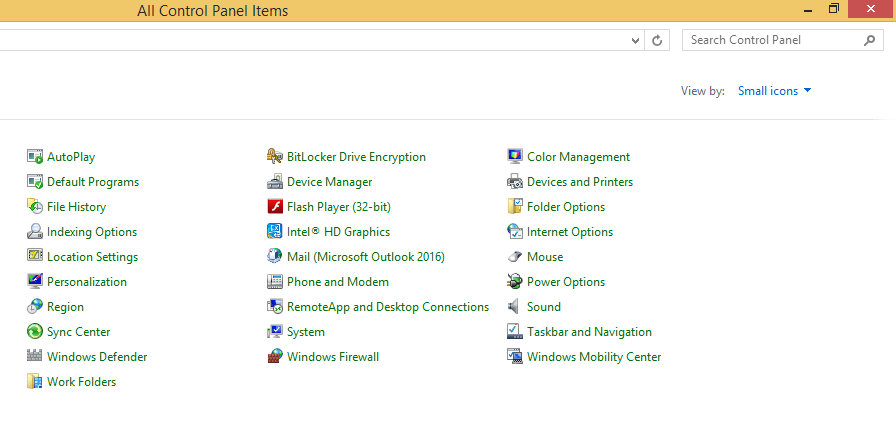896x430 pixels.
Task: Click the Taskbar and Navigation icon
Action: tap(515, 332)
